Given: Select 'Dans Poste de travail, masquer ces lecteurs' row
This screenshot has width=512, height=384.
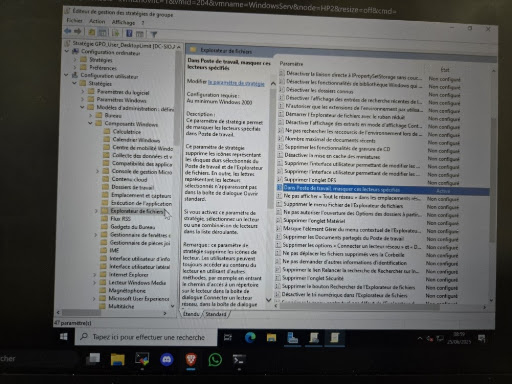Looking at the screenshot, I should (383, 190).
